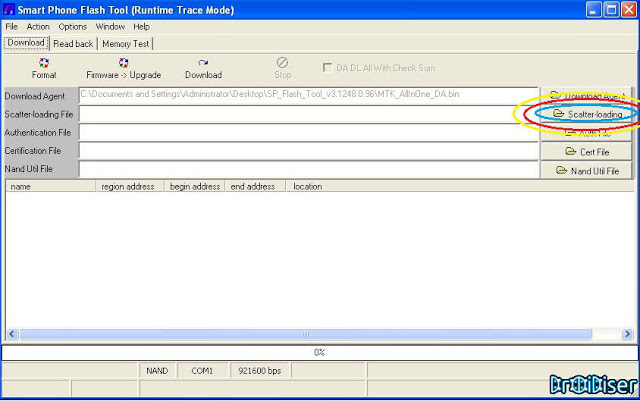Viewport: 640px width, 401px height.
Task: Open the Window menu
Action: (x=110, y=27)
